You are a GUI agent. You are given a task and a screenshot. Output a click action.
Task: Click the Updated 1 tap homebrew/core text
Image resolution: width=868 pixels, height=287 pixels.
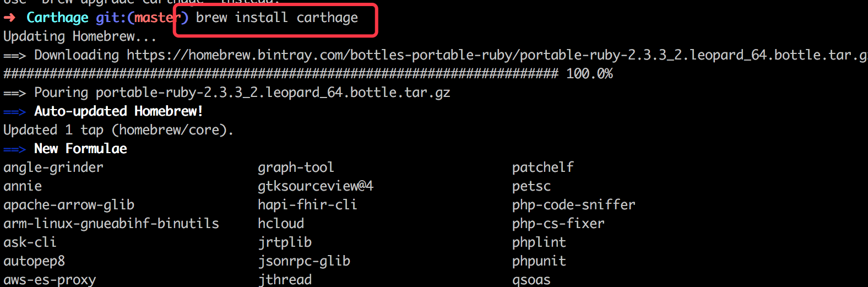pos(118,130)
